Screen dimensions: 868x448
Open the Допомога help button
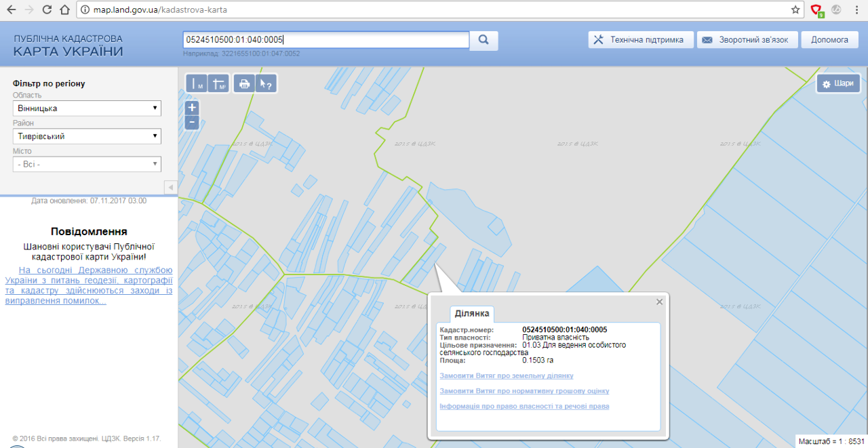(829, 40)
